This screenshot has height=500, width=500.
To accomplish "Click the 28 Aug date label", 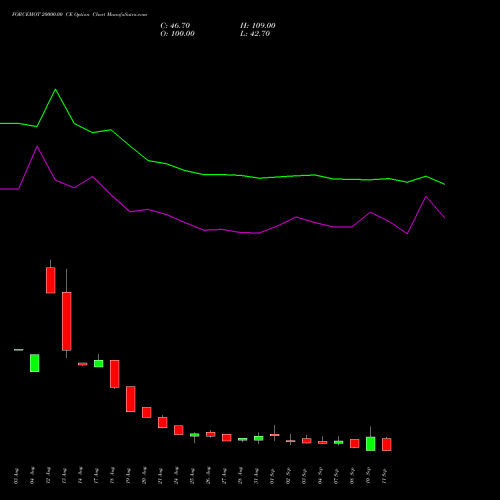I will [x=240, y=475].
